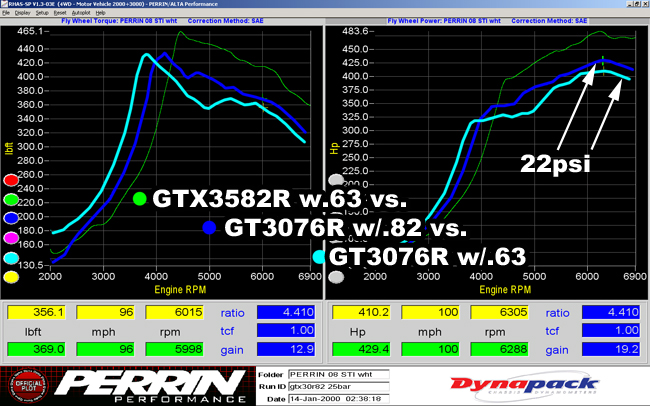Screen dimensions: 650x406
Task: Click the power panel tcf label
Action: [552, 331]
